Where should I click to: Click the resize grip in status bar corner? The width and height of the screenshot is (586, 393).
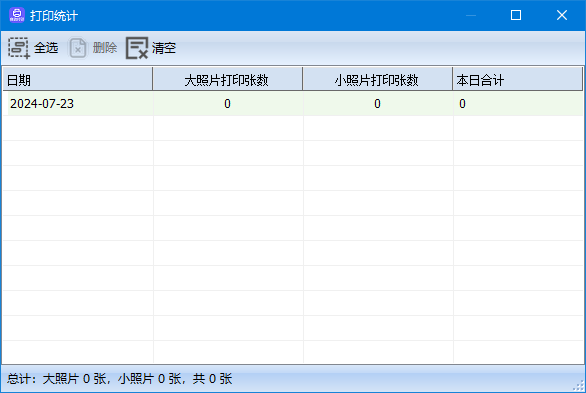[579, 386]
